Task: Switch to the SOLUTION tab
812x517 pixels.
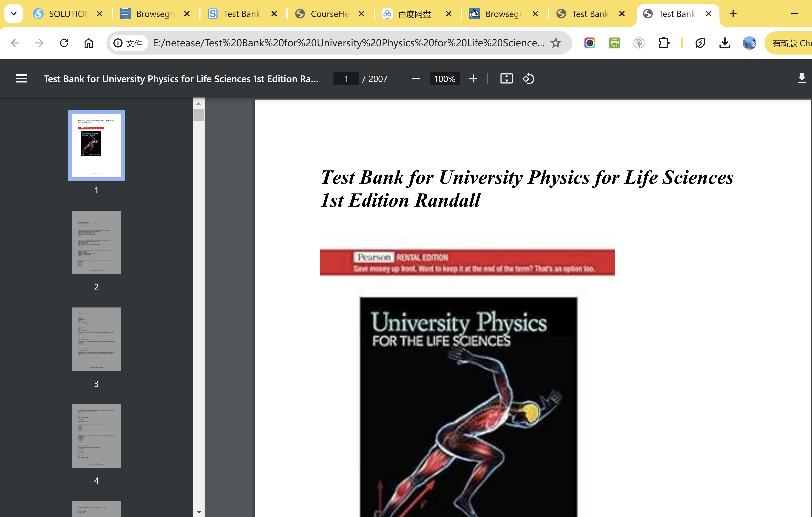Action: click(x=61, y=14)
